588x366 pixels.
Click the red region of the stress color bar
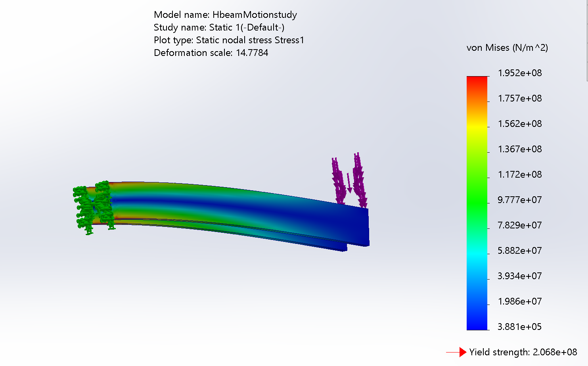tap(477, 81)
